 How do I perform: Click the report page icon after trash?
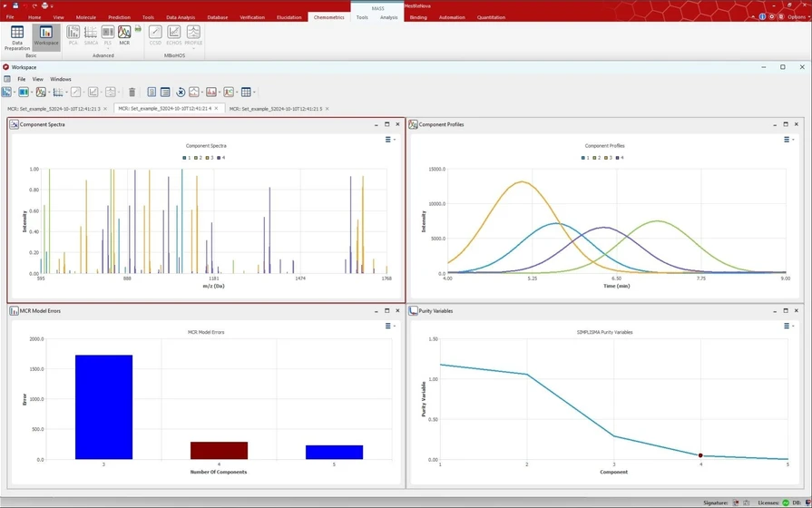click(x=152, y=93)
